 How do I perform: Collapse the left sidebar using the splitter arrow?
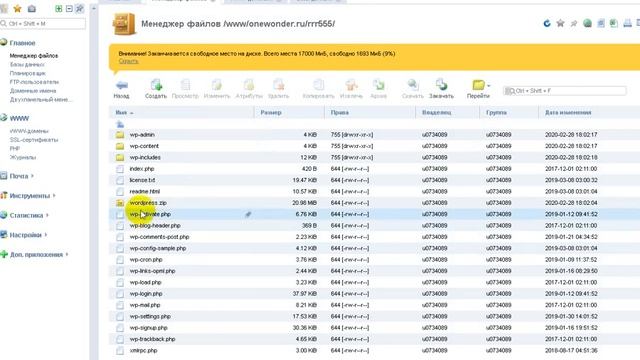click(x=93, y=9)
